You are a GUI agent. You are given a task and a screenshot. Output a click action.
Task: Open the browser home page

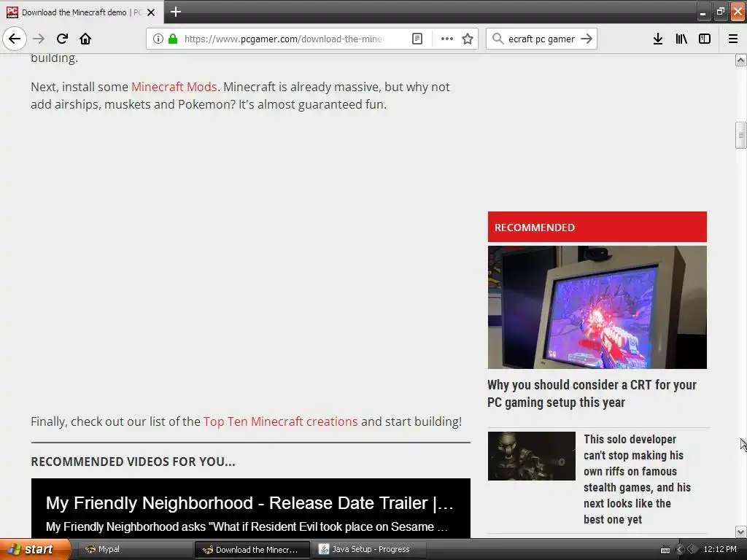[85, 39]
